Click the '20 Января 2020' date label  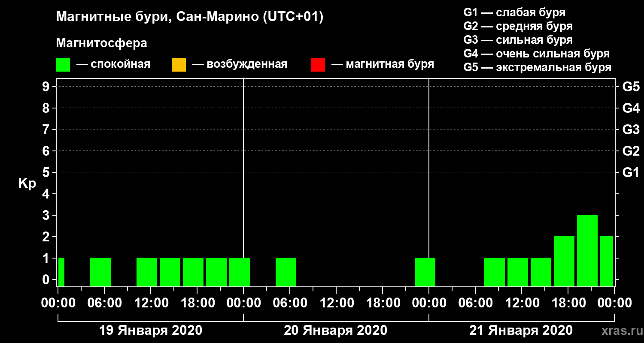coord(335,331)
